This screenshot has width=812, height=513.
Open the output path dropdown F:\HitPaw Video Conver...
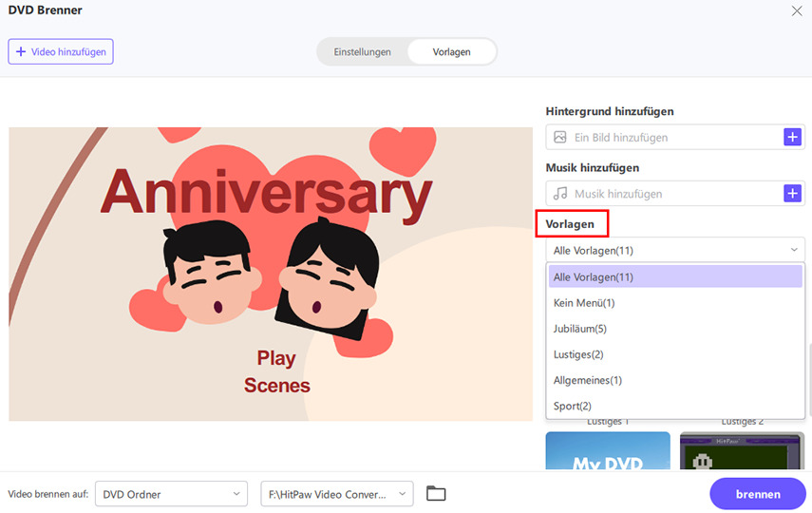click(x=337, y=494)
